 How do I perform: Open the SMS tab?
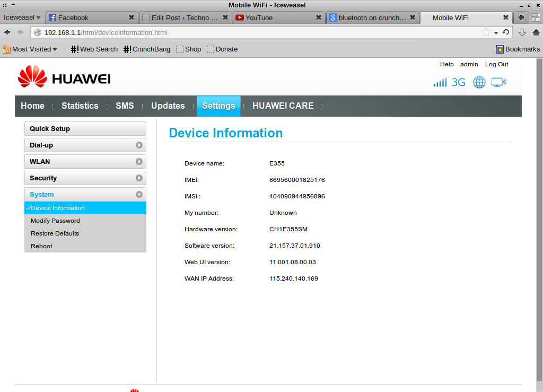pos(125,106)
